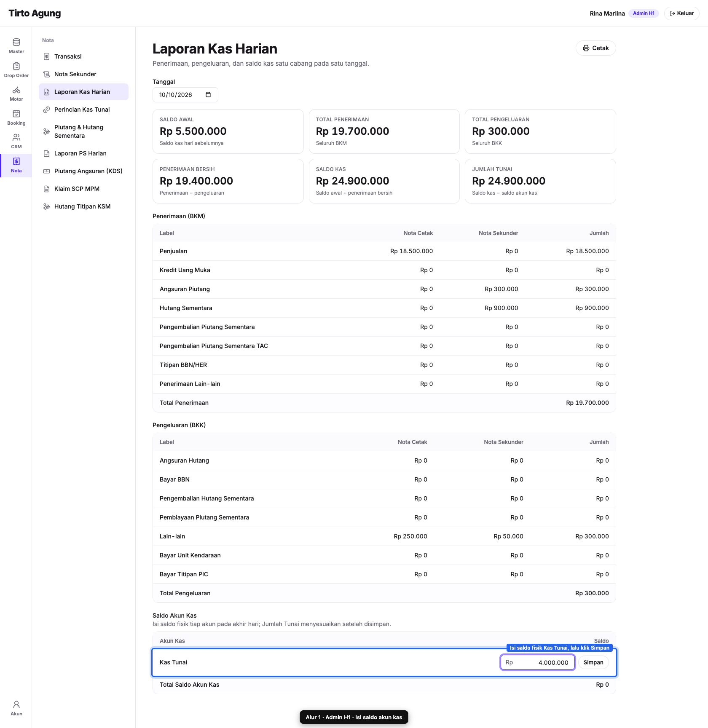Focus the Kas Tunai saldo input field
The image size is (708, 728).
tap(537, 662)
